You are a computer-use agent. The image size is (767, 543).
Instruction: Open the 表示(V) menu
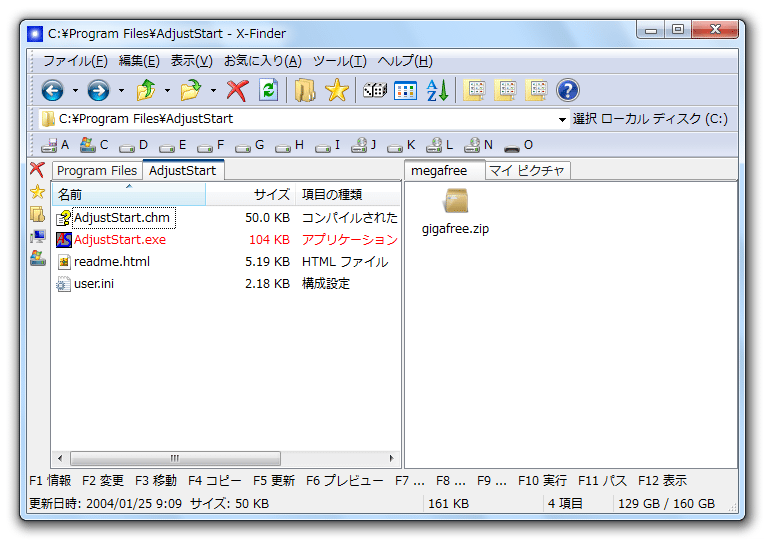191,61
